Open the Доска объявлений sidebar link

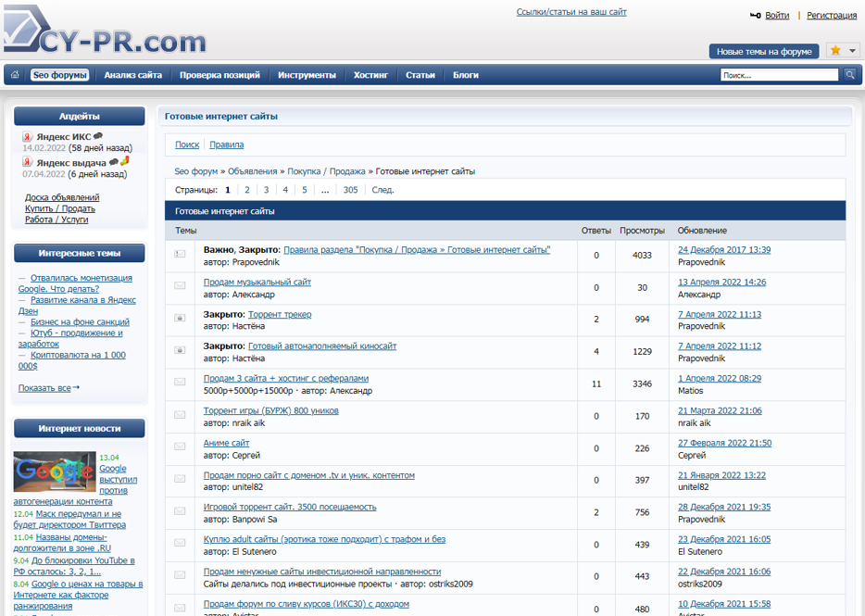point(62,197)
